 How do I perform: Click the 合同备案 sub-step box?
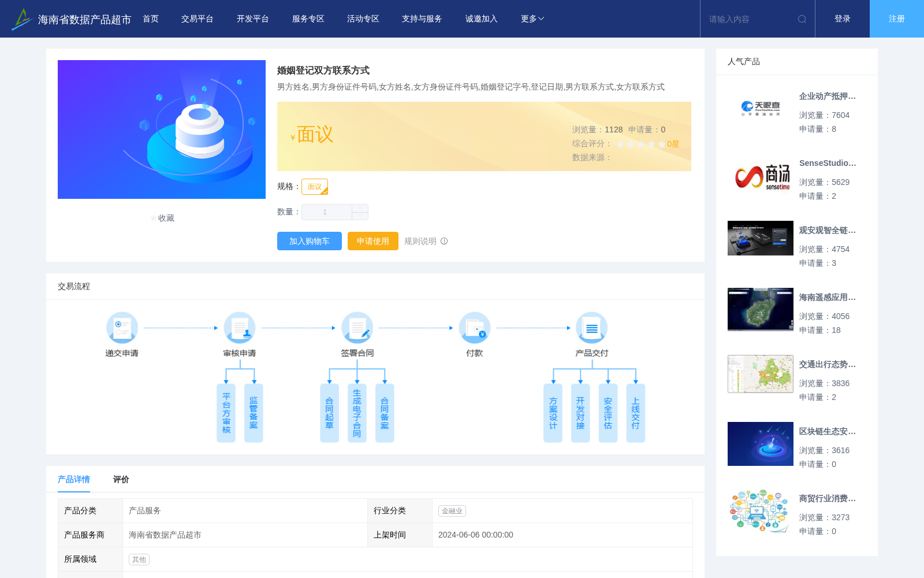[385, 413]
